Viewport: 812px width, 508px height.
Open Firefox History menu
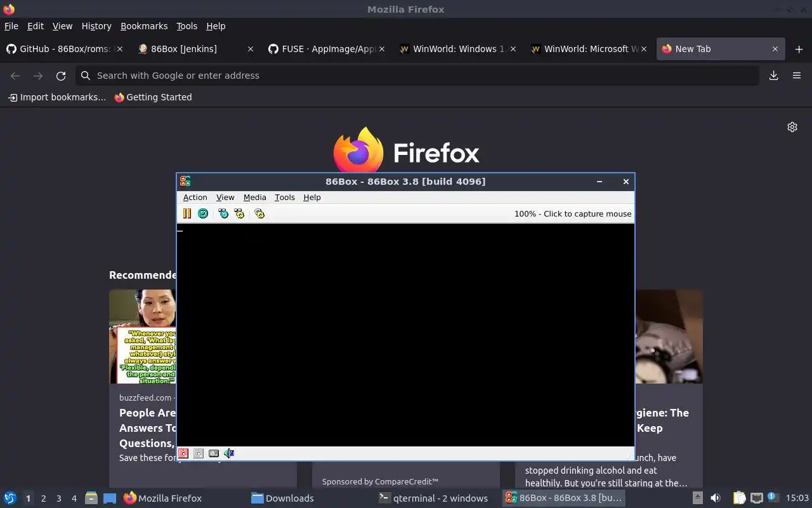pyautogui.click(x=96, y=26)
